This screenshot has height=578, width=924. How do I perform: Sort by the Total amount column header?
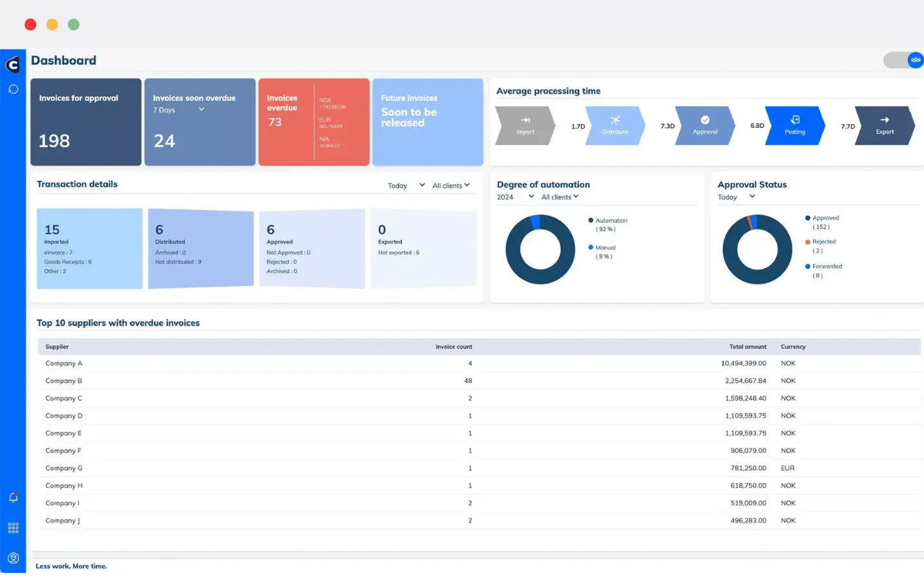(748, 347)
